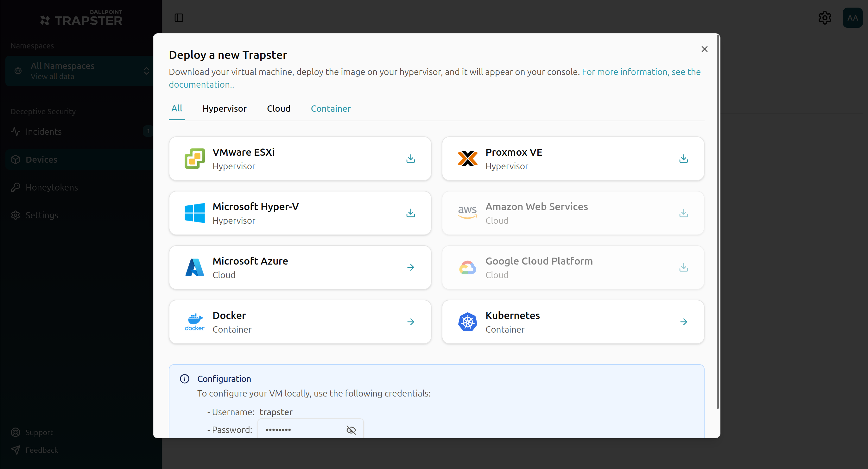Open the AA user avatar menu
Screen dimensions: 868x469
[852, 17]
